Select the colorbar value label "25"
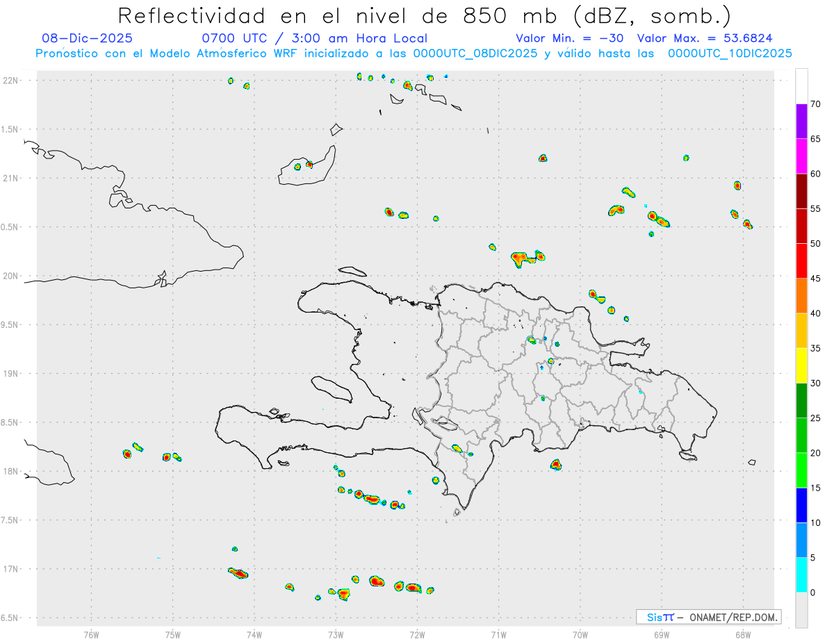834x644 pixels. tap(815, 418)
